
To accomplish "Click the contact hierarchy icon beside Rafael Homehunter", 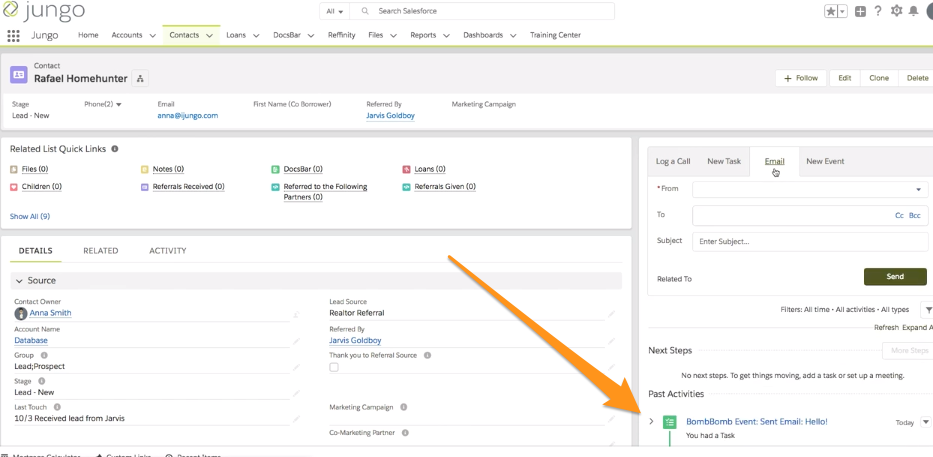I will pyautogui.click(x=140, y=79).
